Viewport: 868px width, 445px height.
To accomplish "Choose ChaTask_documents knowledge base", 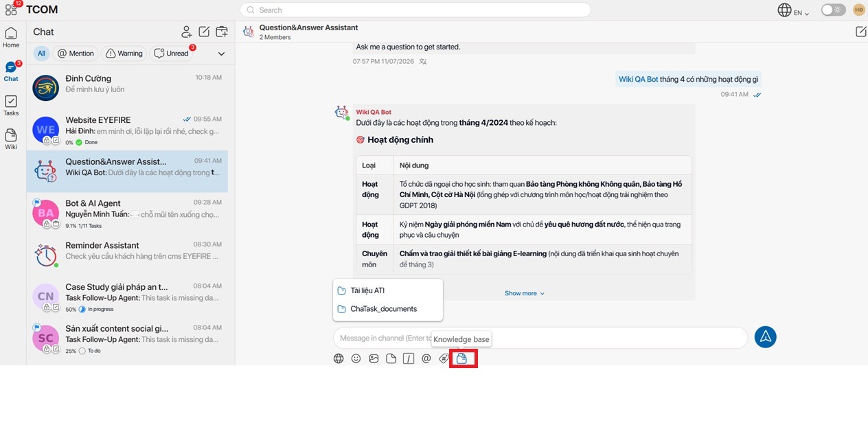I will [x=388, y=309].
